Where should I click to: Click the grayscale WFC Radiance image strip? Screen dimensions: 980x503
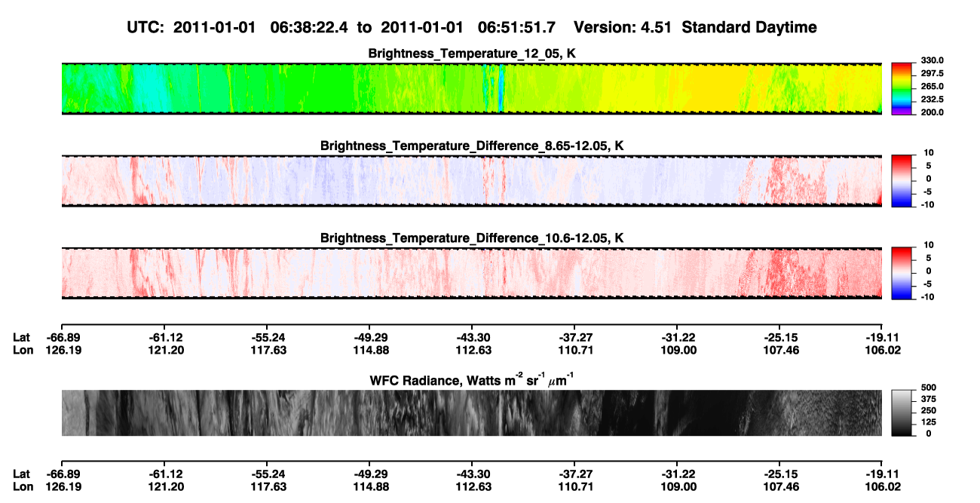coord(472,413)
